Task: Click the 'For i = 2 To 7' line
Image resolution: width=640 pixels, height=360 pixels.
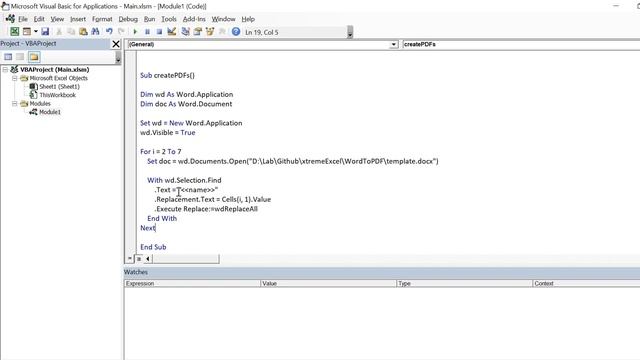Action: (161, 151)
